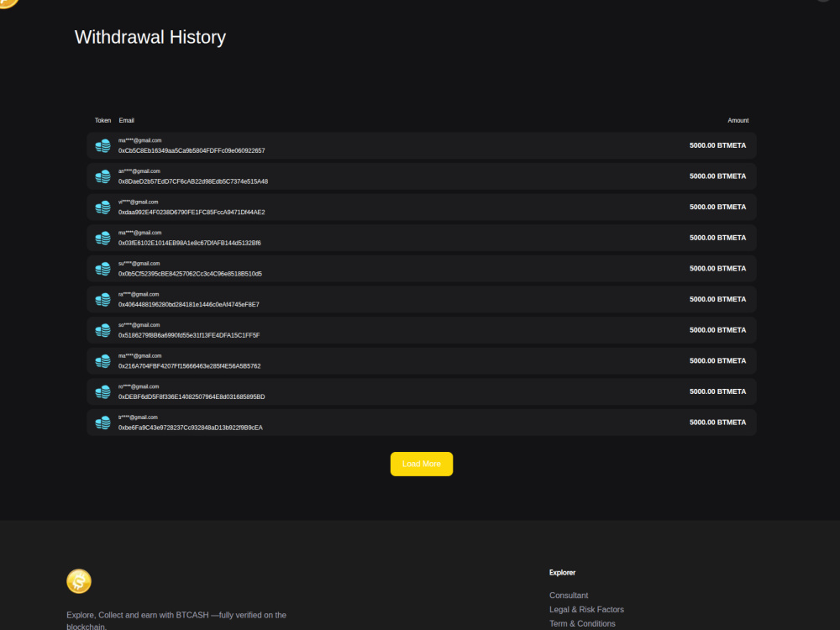The image size is (840, 630).
Task: Click the token icon beside tr****@gmail.com
Action: point(102,423)
